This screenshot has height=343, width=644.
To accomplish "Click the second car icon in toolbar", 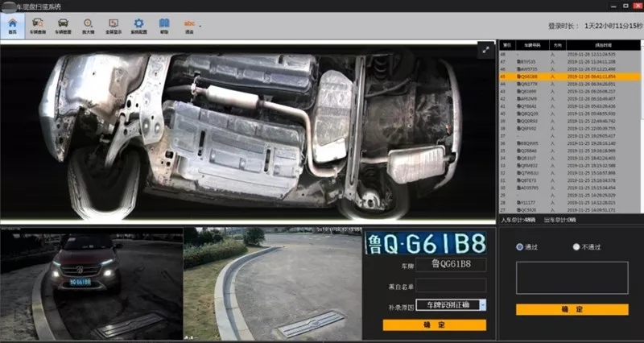I will point(63,25).
